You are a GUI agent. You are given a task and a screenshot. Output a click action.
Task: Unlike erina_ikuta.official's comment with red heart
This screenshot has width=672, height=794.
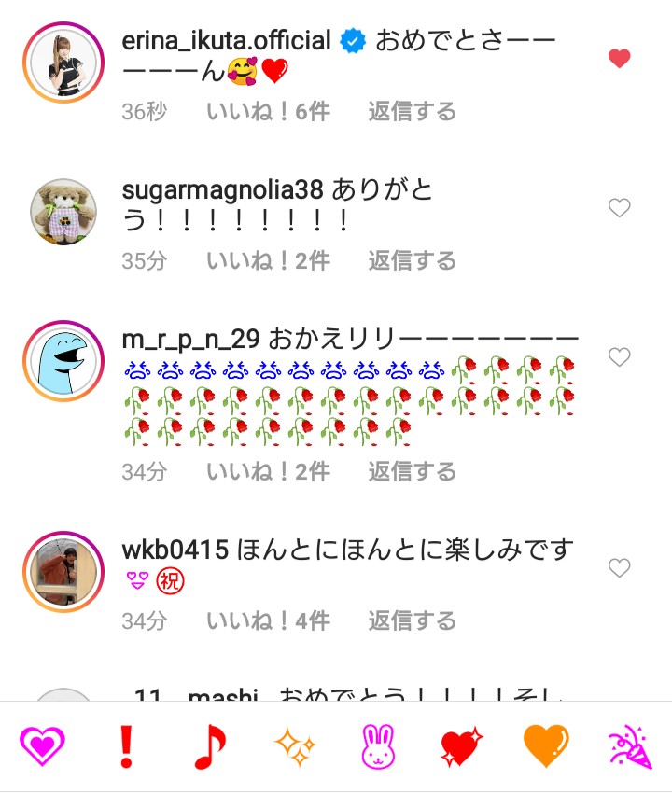click(x=620, y=59)
